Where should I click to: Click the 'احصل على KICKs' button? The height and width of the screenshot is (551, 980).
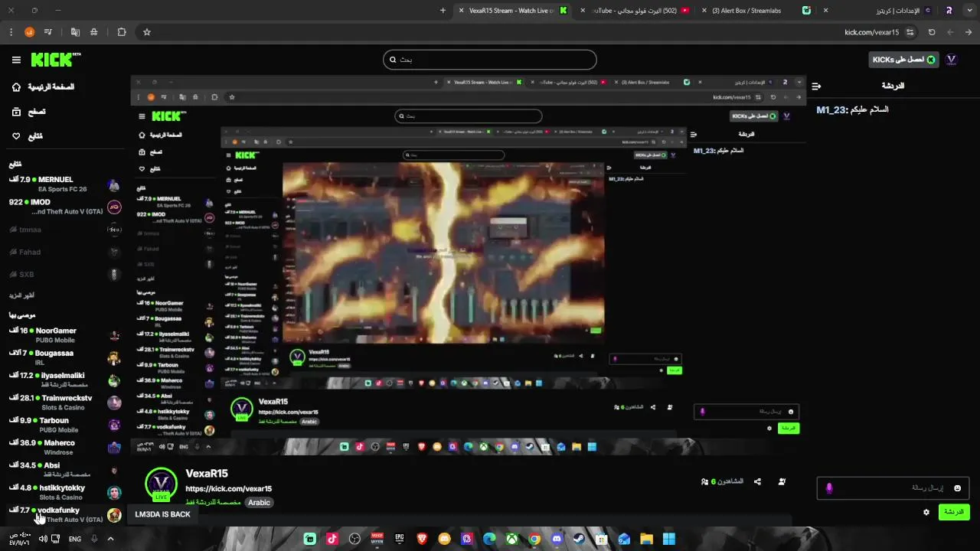[904, 60]
